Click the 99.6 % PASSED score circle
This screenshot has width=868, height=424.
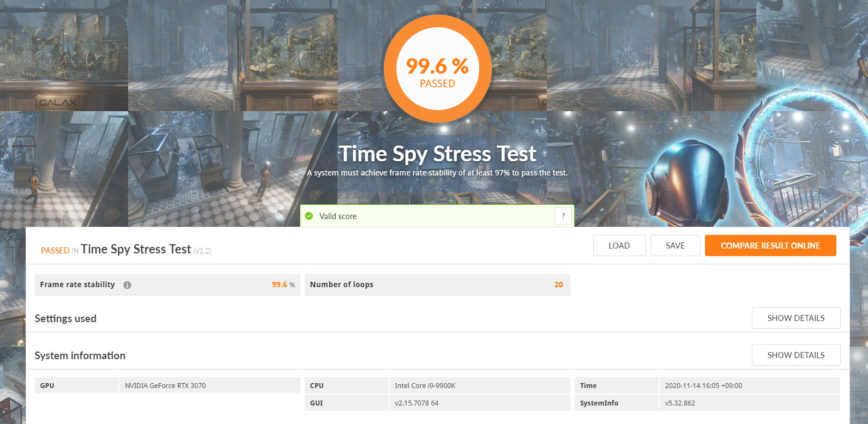coord(437,69)
